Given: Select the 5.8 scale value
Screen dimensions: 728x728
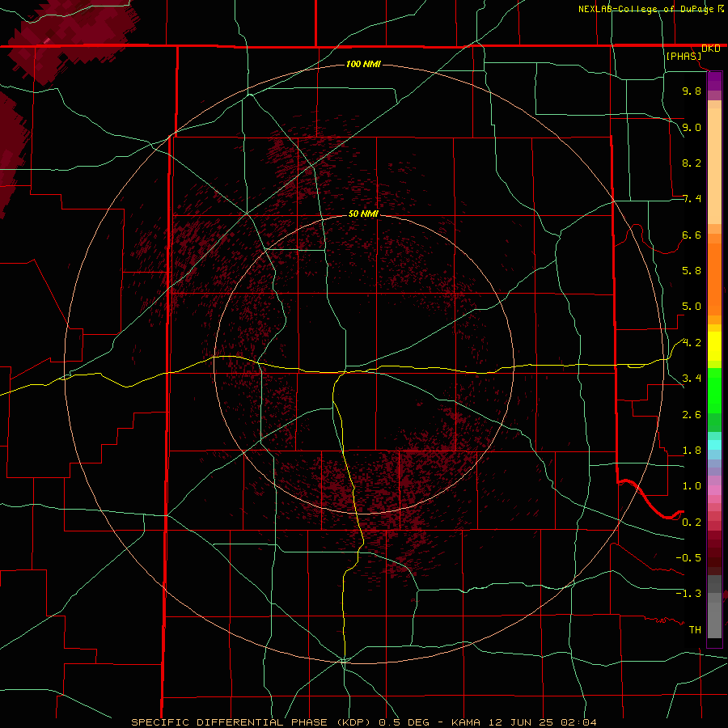Looking at the screenshot, I should click(x=692, y=271).
